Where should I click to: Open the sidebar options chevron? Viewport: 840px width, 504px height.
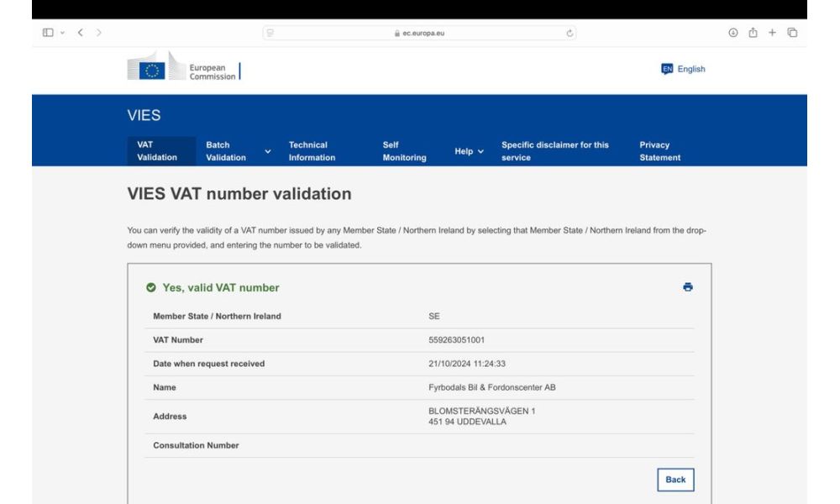tap(63, 33)
